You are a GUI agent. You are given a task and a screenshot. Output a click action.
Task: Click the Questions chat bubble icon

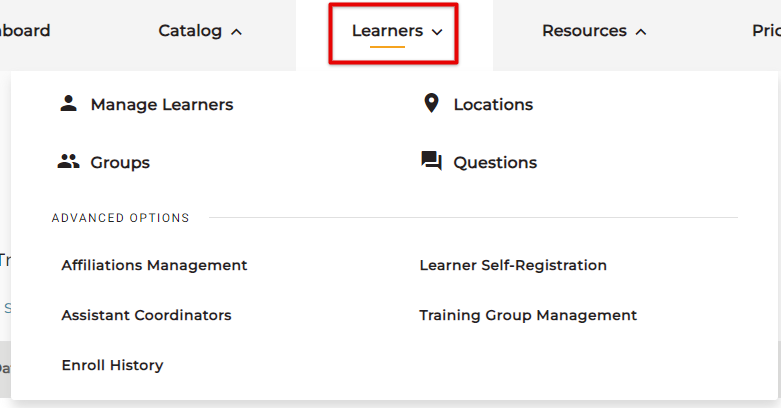[431, 162]
